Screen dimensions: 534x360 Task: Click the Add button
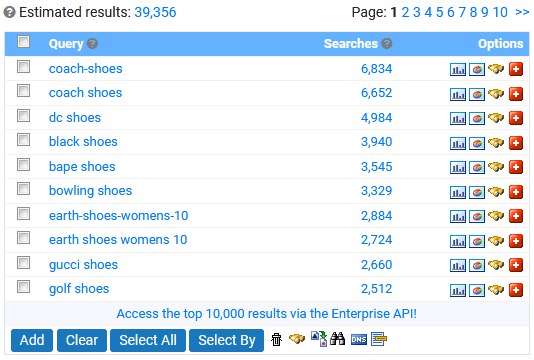(x=32, y=340)
